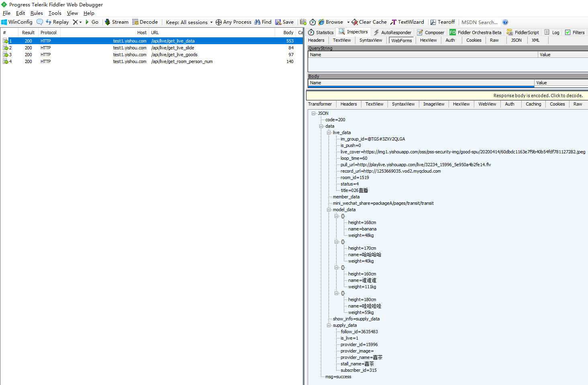Toggle the Decode option
588x385 pixels.
[x=145, y=22]
